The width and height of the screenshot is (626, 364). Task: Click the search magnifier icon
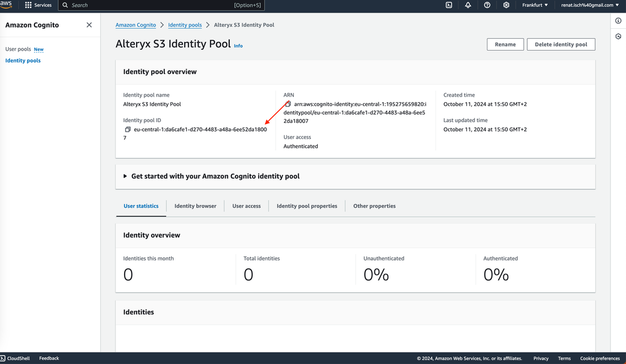tap(65, 5)
